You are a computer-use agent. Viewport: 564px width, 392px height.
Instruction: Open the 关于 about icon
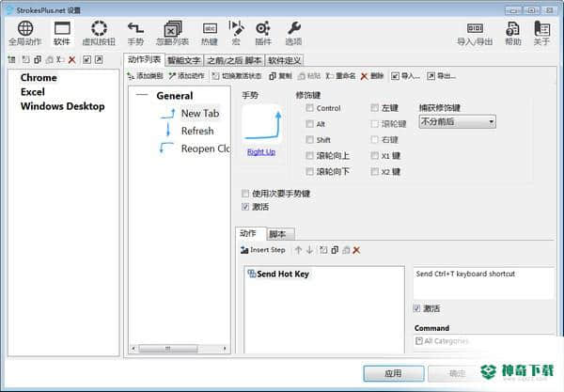(541, 33)
